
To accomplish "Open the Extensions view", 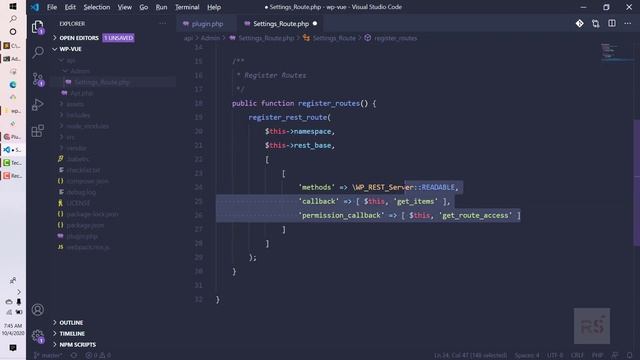I will (x=38, y=131).
